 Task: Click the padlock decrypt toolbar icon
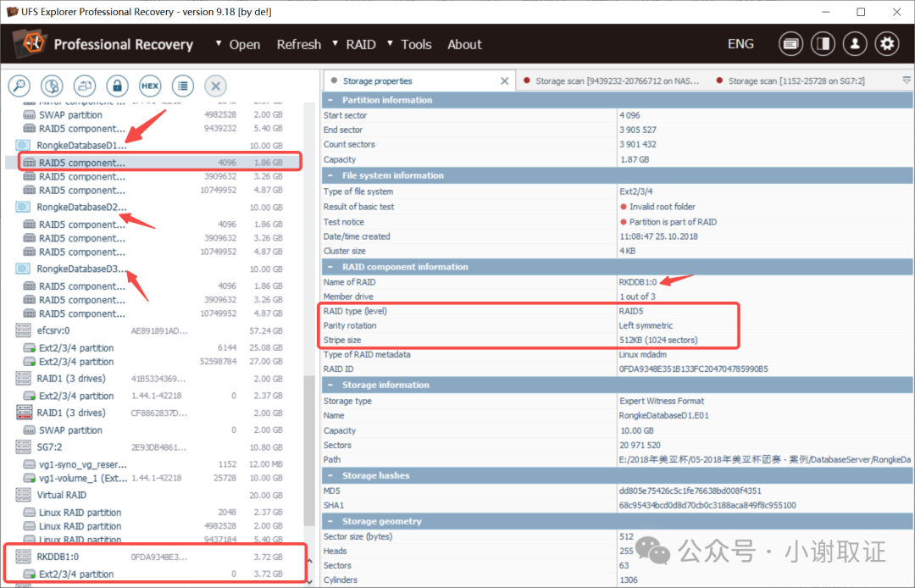pos(117,86)
